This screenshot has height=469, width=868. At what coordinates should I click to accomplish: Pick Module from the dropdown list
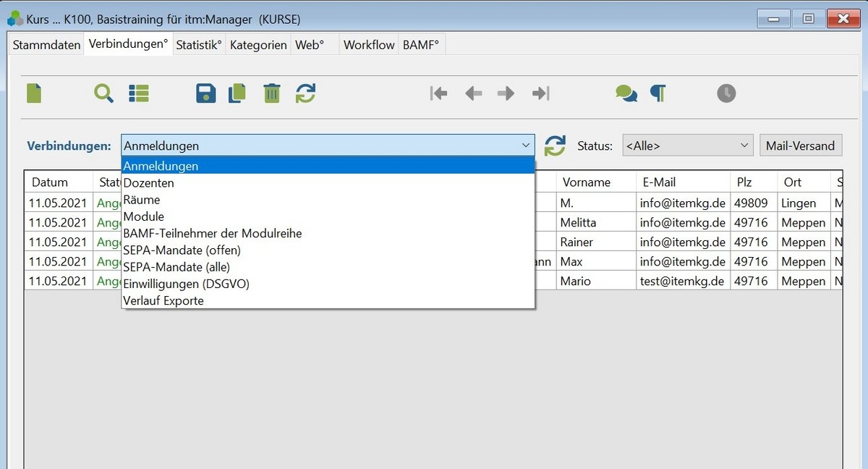coord(328,216)
